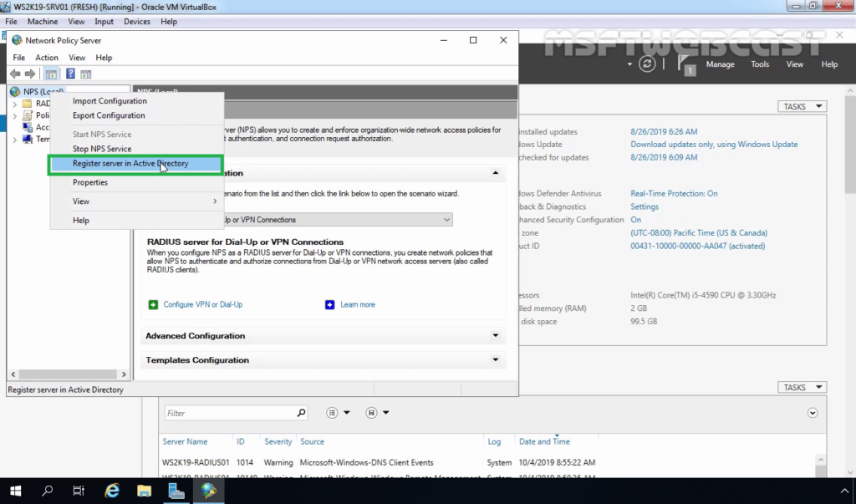This screenshot has height=504, width=856.
Task: Expand the Templates Management tree node
Action: point(15,140)
